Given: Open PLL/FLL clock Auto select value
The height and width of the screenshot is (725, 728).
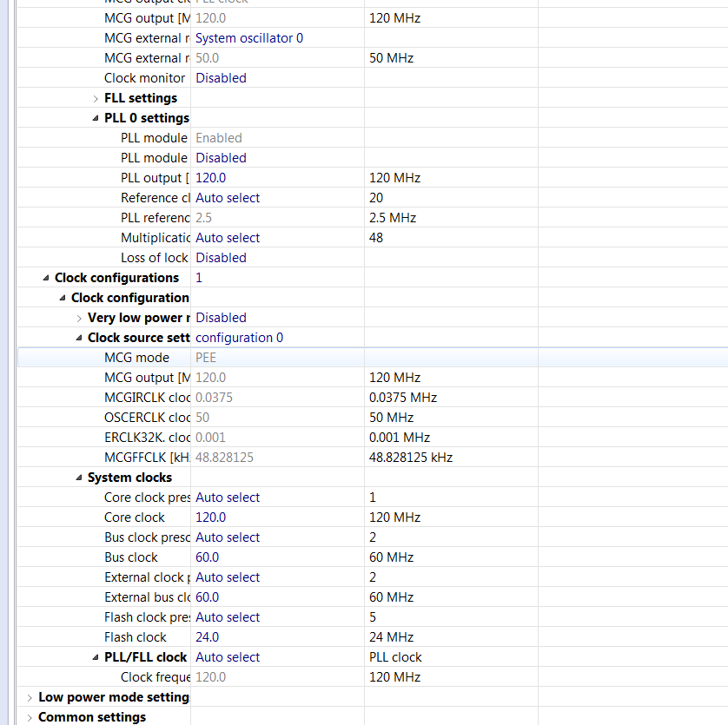Looking at the screenshot, I should 228,656.
